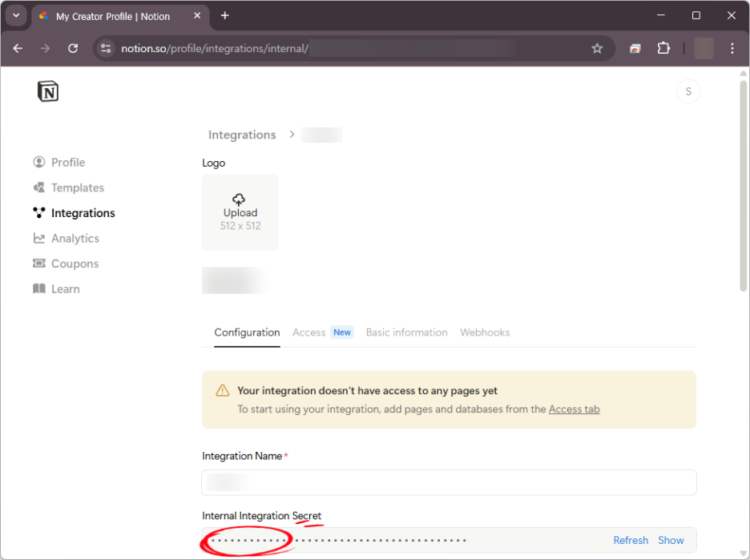750x560 pixels.
Task: Open the browser extensions puzzle icon
Action: pos(663,48)
